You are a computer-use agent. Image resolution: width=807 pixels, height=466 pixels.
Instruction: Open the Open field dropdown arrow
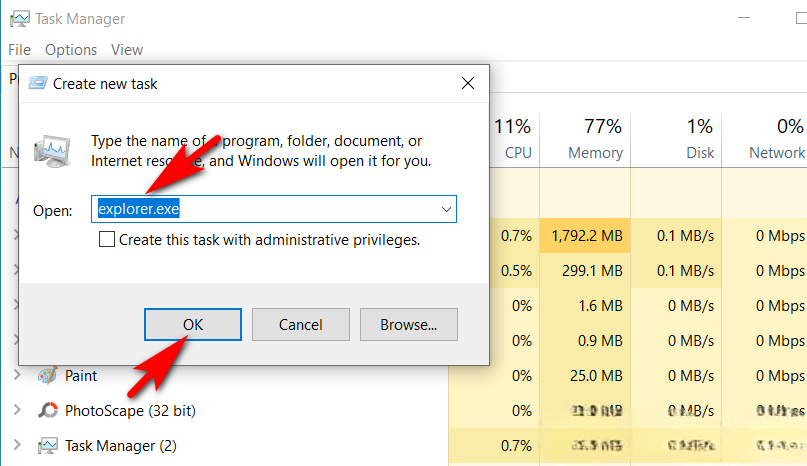(446, 209)
